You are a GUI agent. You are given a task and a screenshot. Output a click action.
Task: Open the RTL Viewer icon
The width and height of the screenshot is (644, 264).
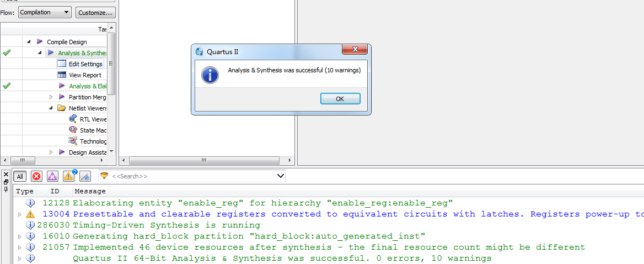[x=73, y=119]
